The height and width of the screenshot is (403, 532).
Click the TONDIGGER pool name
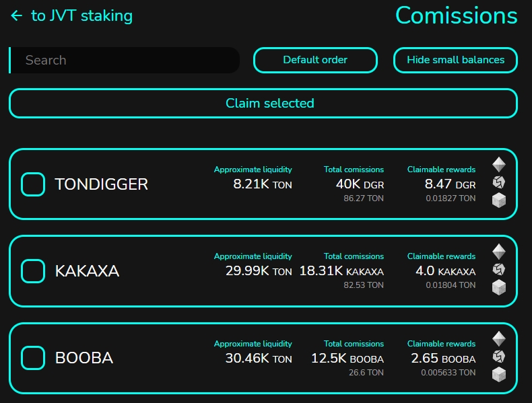[101, 184]
